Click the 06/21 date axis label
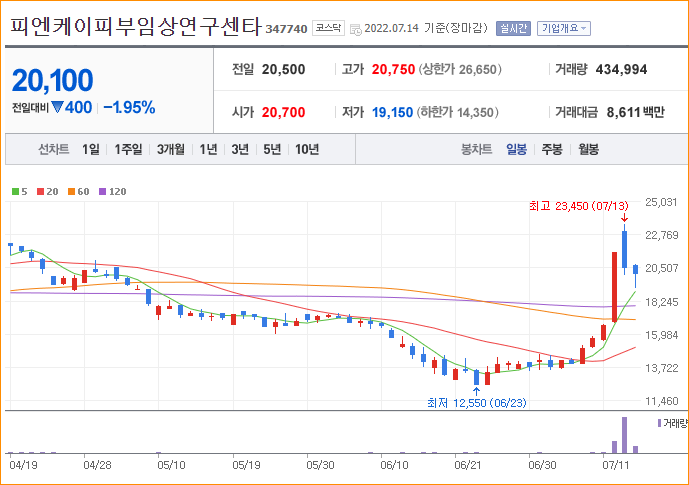Screen dimensions: 689x485 tap(468, 465)
